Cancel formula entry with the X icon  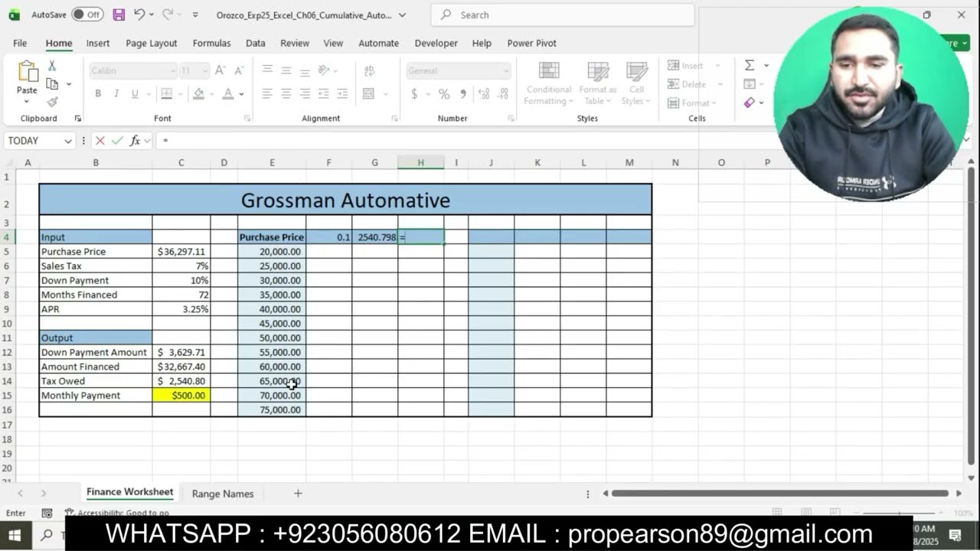point(100,141)
